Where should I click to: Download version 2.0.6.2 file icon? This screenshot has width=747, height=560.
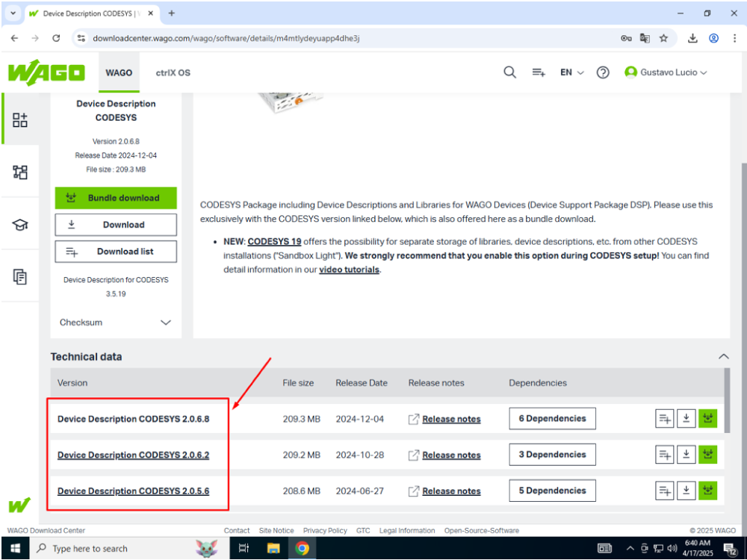point(686,455)
